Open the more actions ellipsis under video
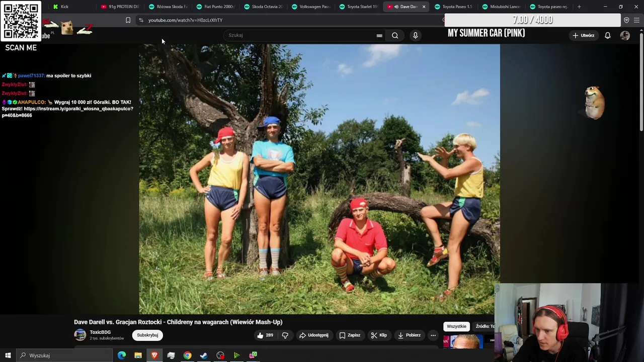644x362 pixels. 433,335
